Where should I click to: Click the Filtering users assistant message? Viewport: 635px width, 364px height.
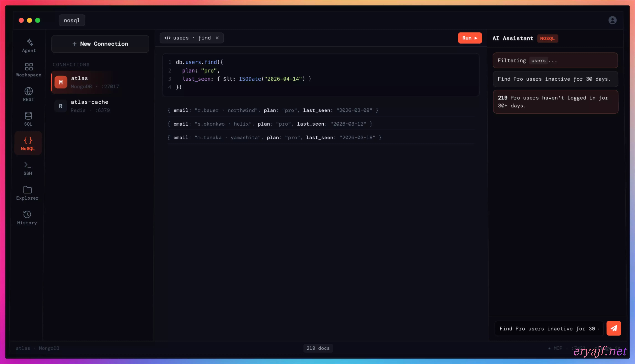coord(555,60)
